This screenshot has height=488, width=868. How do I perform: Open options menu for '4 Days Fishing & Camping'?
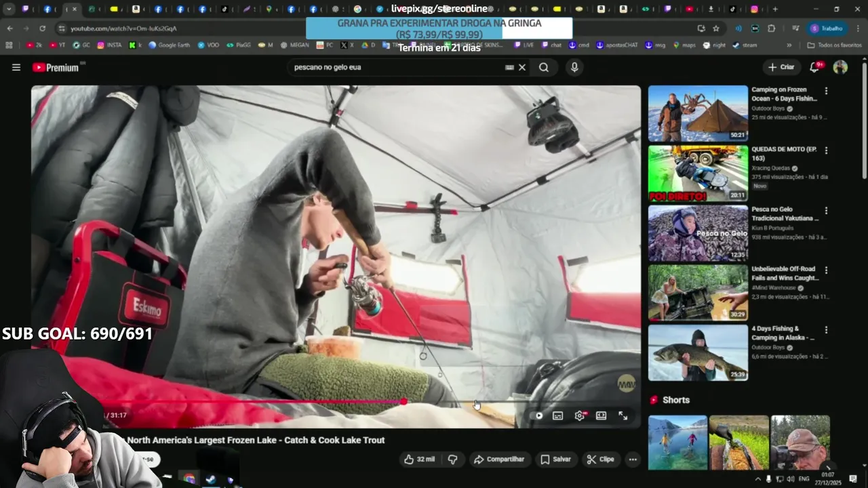826,329
